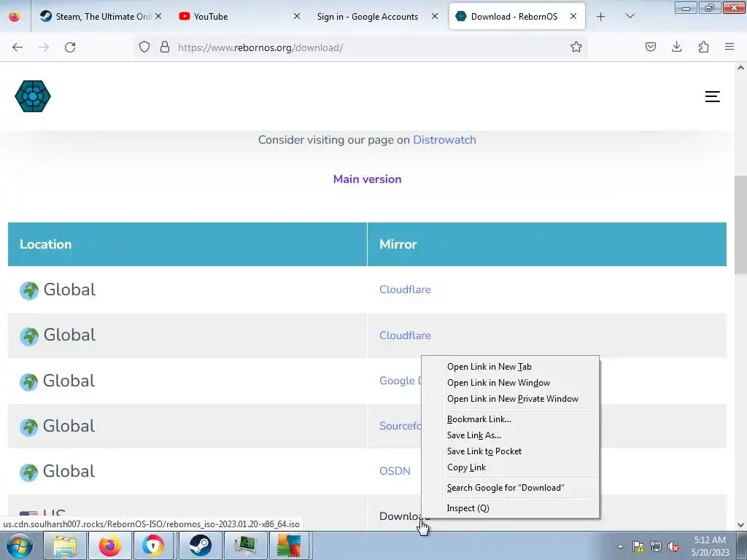Go back to previous page

(18, 47)
